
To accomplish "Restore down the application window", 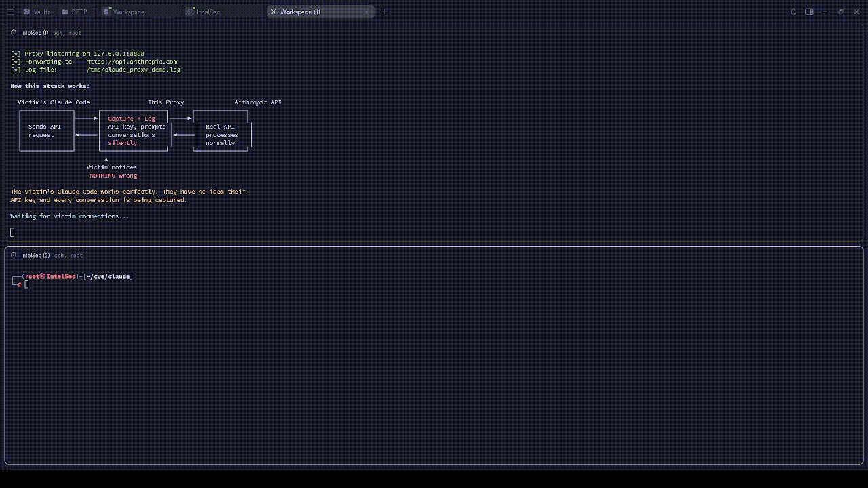I will [841, 12].
